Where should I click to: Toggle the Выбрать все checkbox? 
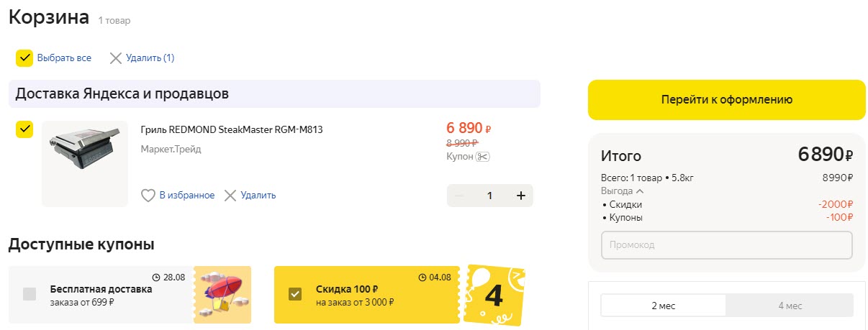[x=24, y=58]
